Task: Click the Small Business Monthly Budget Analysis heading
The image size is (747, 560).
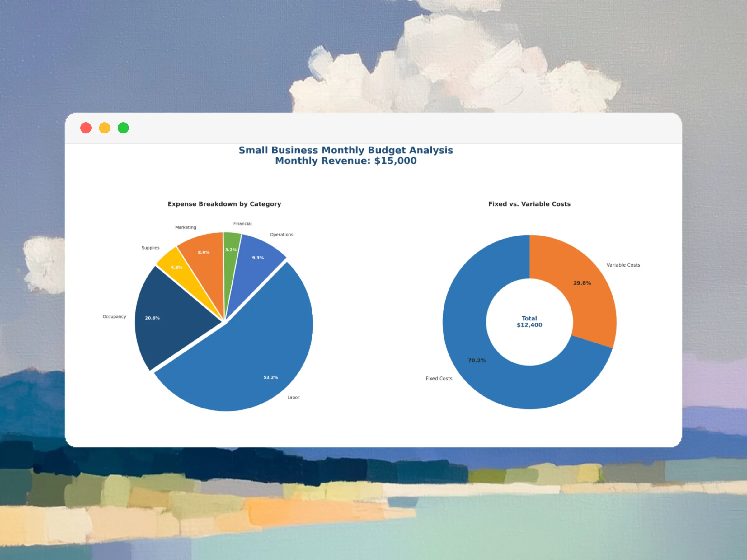Action: pyautogui.click(x=346, y=150)
